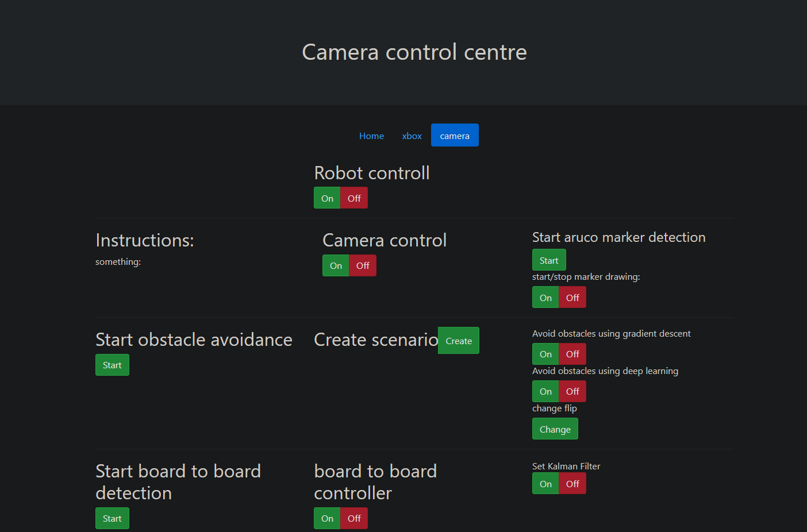Switch Camera control On

336,265
